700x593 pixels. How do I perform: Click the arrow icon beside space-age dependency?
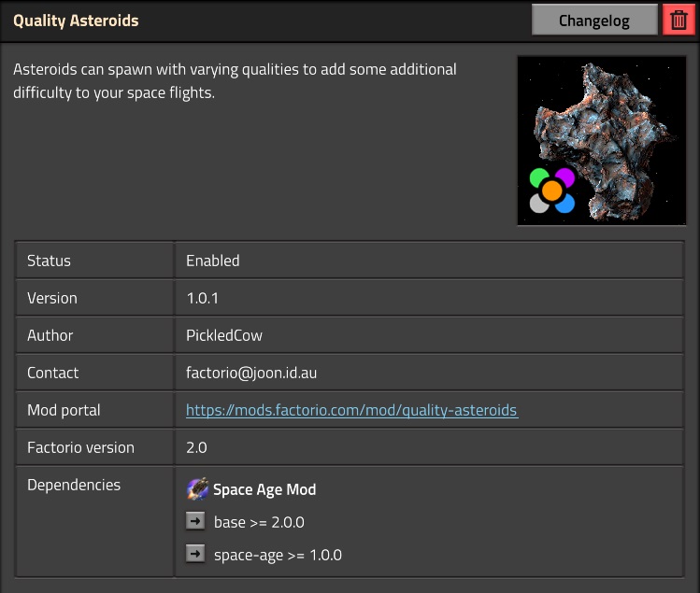point(195,554)
